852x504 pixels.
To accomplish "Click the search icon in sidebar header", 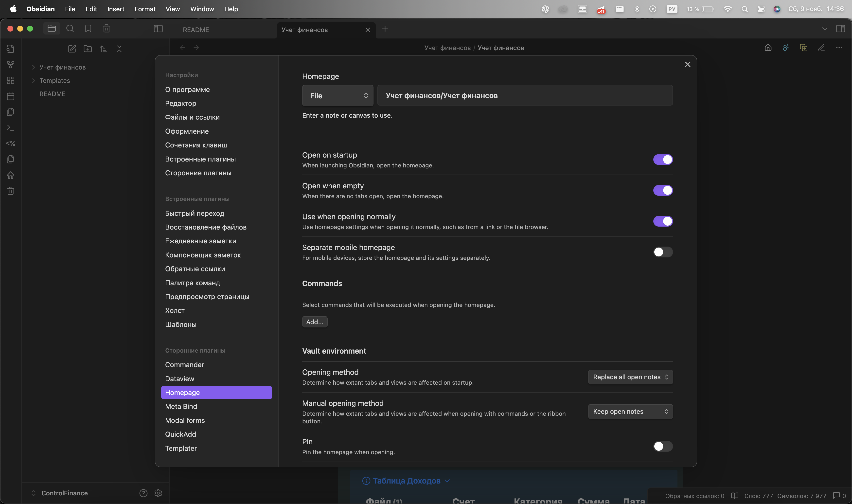I will [x=70, y=29].
